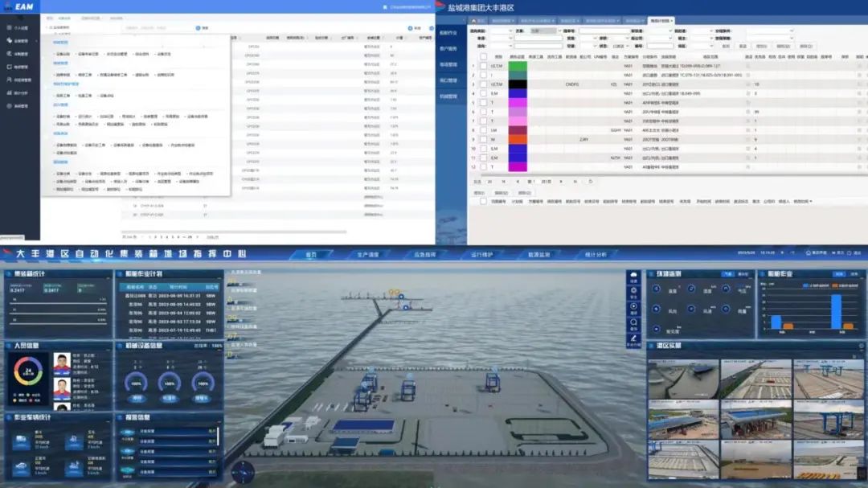
Task: Click the green color swatch in row 1
Action: 517,66
